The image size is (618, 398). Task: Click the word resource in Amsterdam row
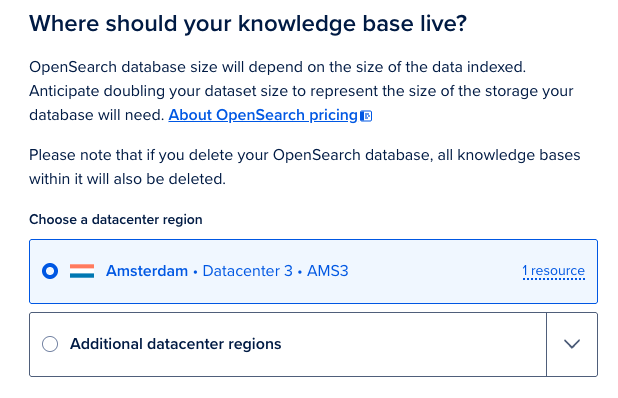click(558, 271)
